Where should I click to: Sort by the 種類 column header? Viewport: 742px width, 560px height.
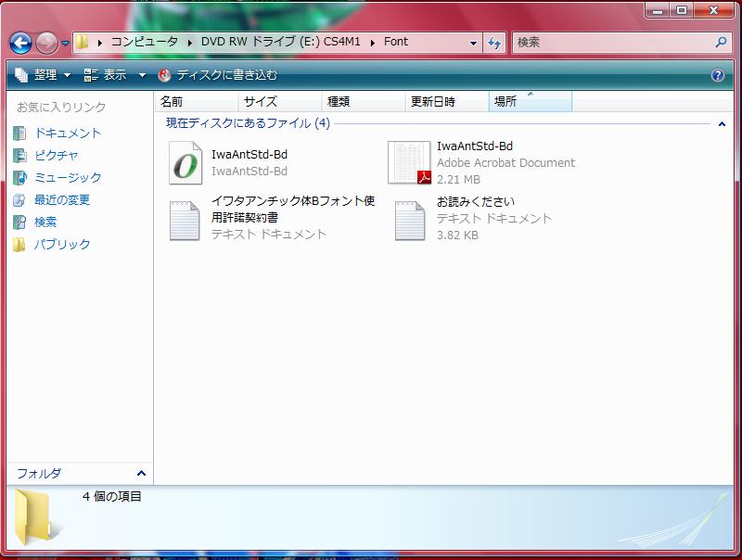364,101
